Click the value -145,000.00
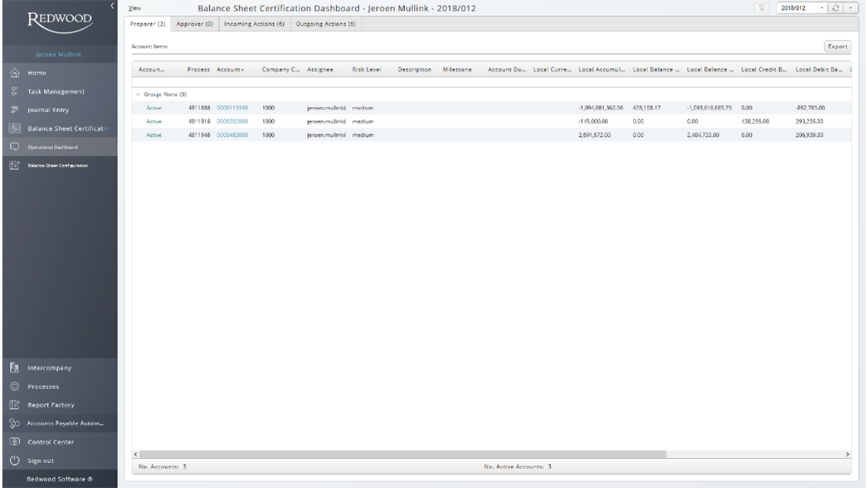 pos(594,121)
